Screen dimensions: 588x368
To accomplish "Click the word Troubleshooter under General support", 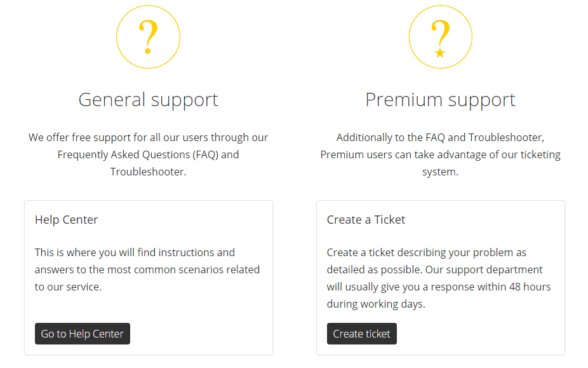I will click(148, 172).
